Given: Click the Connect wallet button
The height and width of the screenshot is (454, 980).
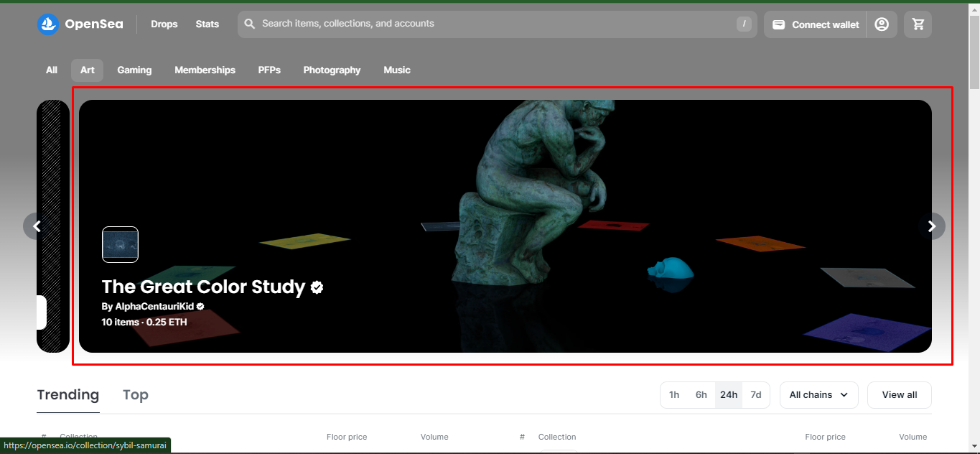Looking at the screenshot, I should [815, 24].
